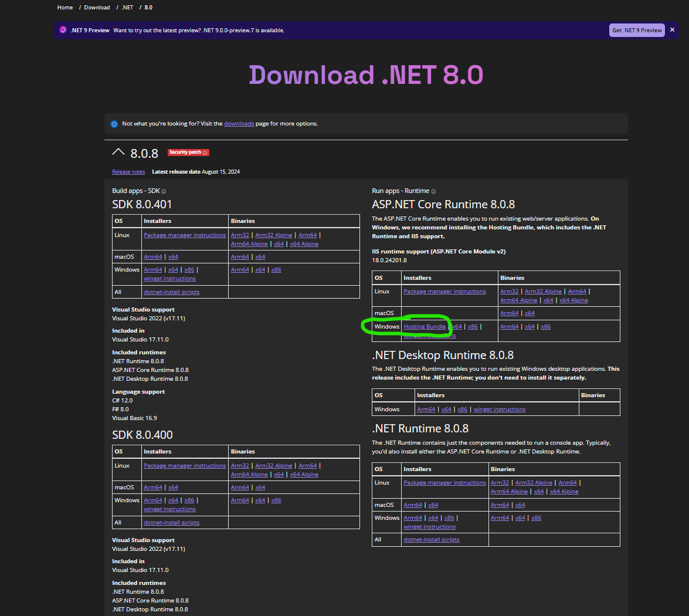Open .NET Runtime 8.0.8 winget instructions
The image size is (689, 616).
(430, 527)
